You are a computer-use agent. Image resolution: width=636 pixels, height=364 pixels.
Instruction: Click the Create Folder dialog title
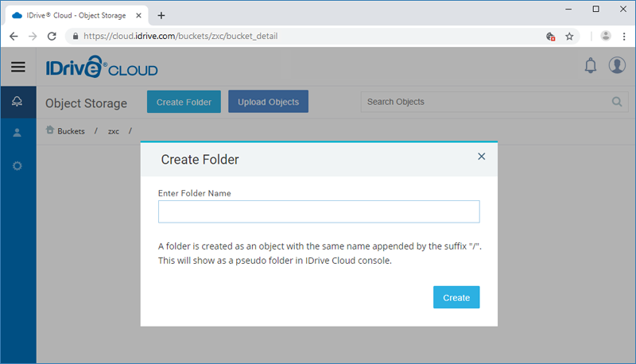pos(200,159)
